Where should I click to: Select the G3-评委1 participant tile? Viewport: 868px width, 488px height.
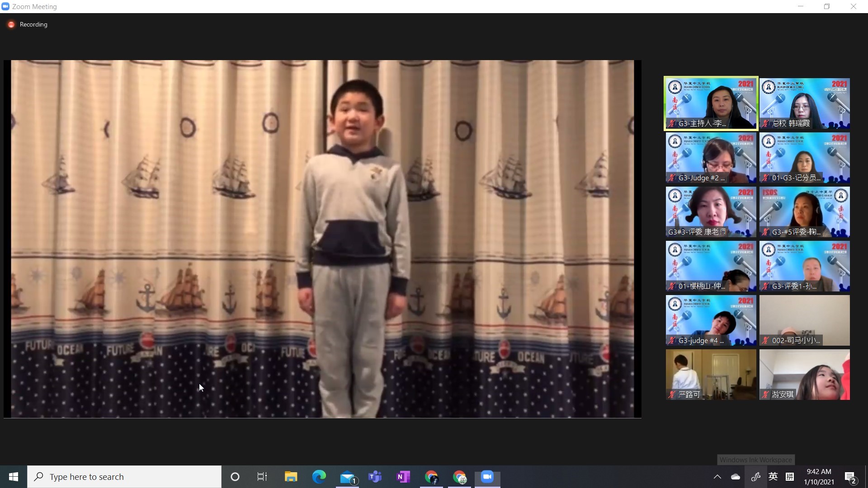click(805, 266)
